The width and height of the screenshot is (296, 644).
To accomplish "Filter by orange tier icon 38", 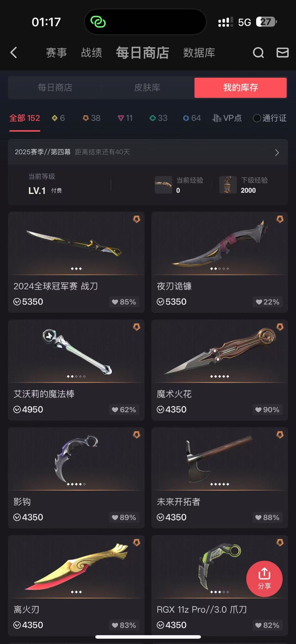I will pos(91,118).
